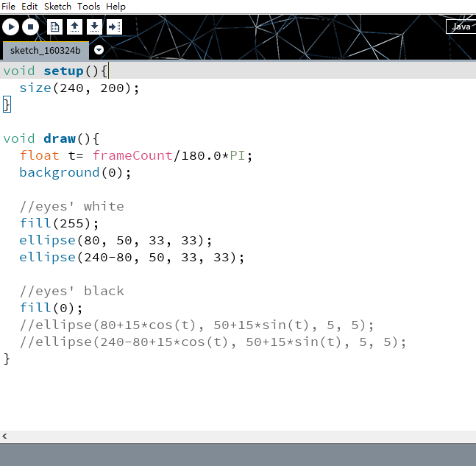The height and width of the screenshot is (466, 476).
Task: Select the sketch_160324b tab
Action: click(x=46, y=50)
